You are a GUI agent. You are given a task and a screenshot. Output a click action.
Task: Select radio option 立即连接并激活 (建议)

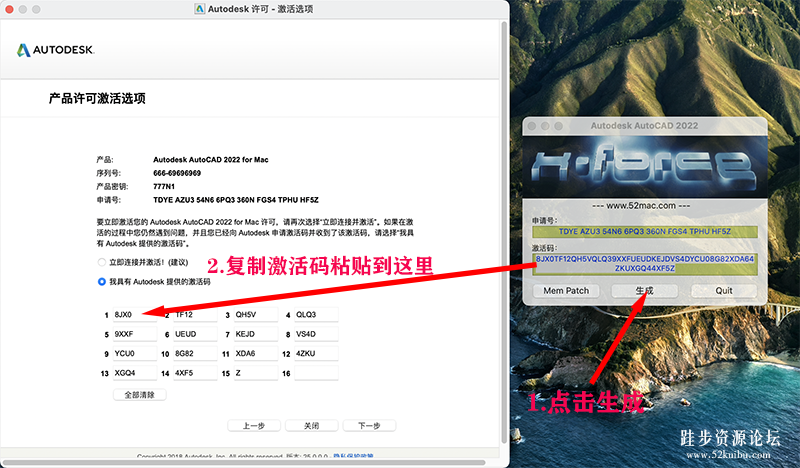click(102, 262)
